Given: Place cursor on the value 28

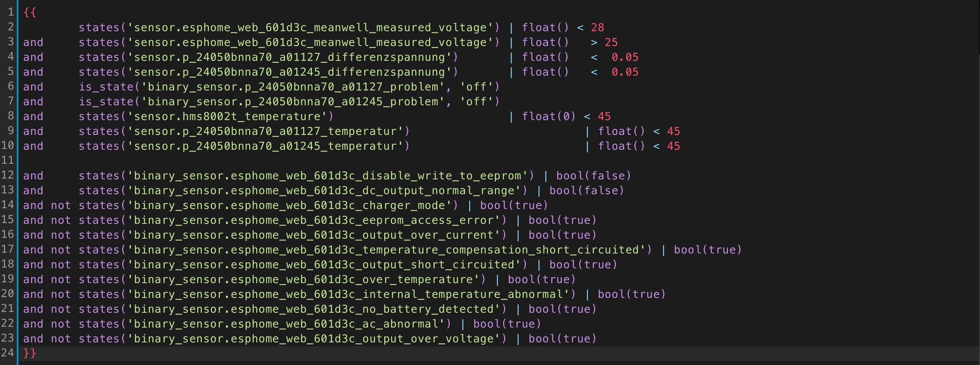Looking at the screenshot, I should [597, 28].
